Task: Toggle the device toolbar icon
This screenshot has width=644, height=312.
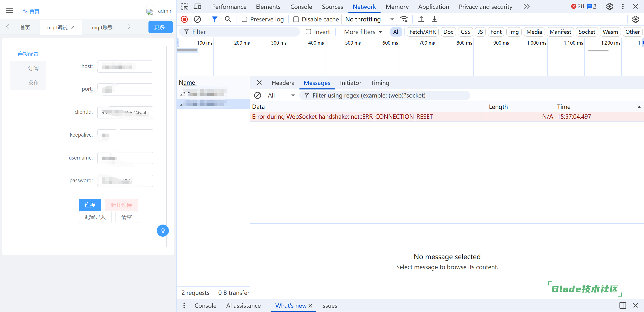Action: (x=198, y=7)
